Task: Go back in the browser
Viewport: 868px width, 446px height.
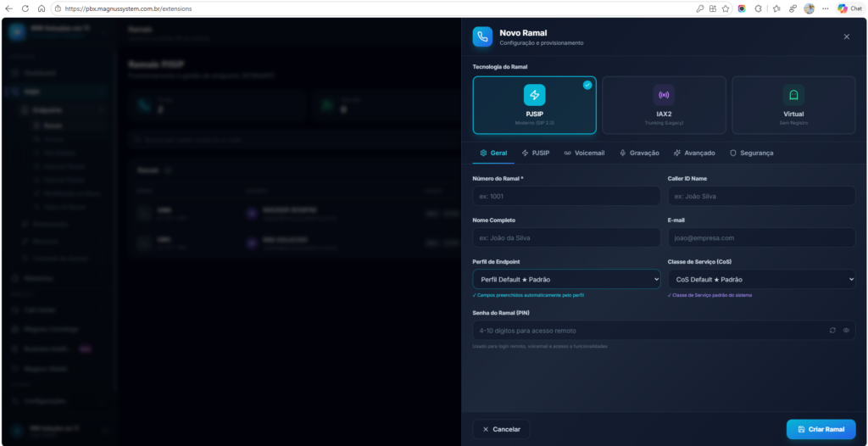Action: (8, 8)
